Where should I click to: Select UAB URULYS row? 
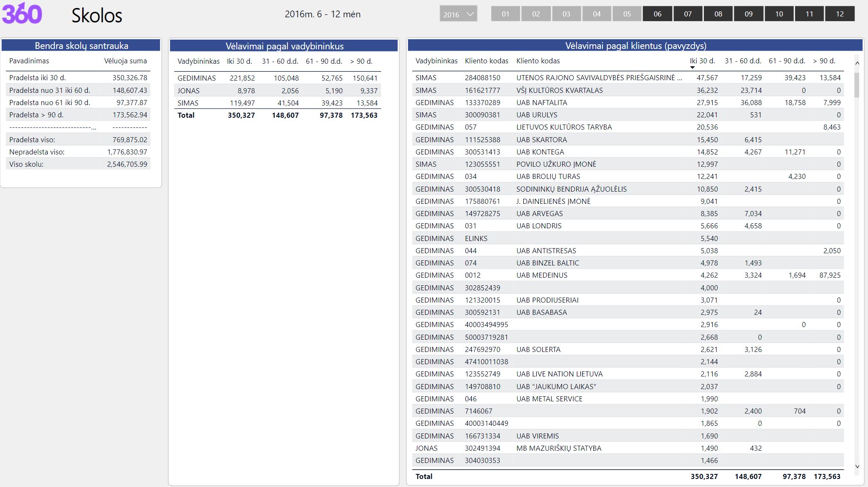coord(628,115)
